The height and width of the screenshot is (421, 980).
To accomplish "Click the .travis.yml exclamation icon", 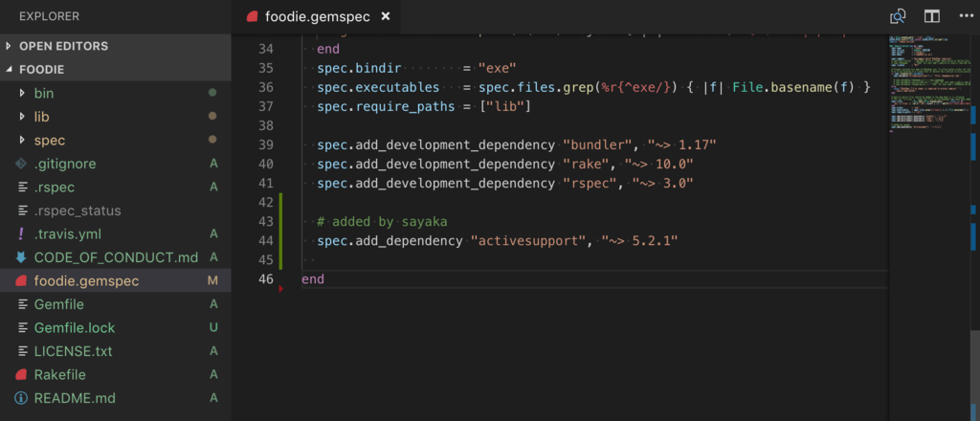I will 22,233.
